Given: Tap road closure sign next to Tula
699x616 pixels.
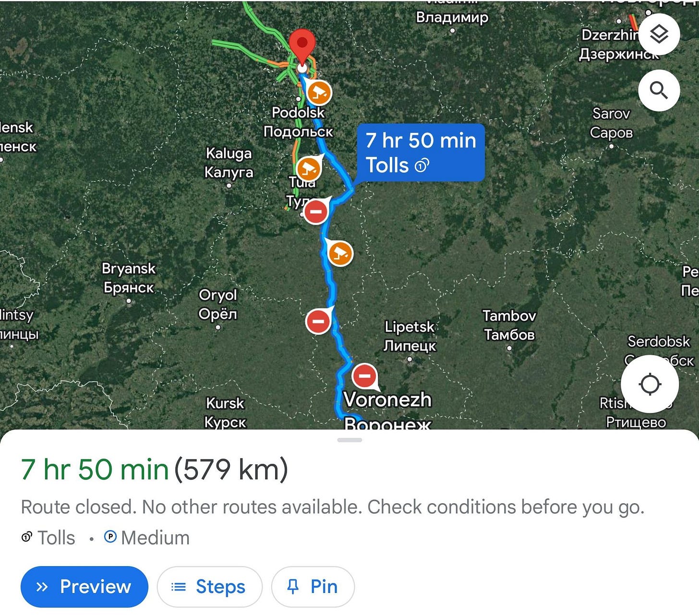Looking at the screenshot, I should click(x=316, y=211).
